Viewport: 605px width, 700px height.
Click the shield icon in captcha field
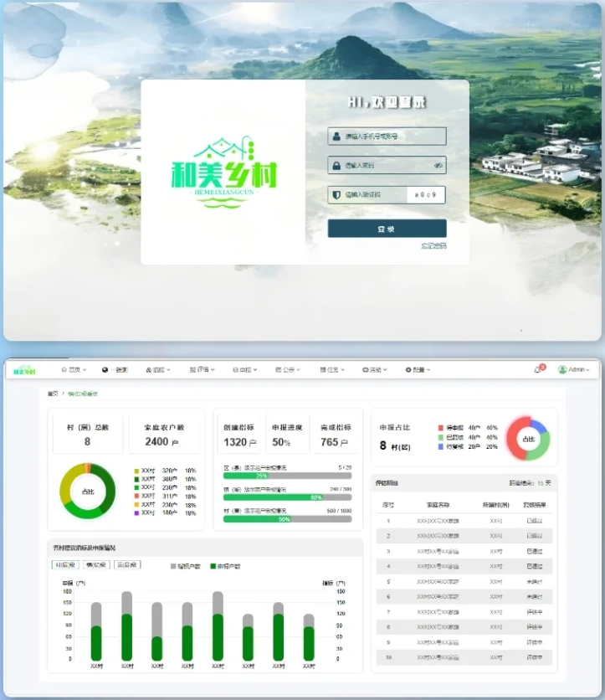tap(336, 194)
